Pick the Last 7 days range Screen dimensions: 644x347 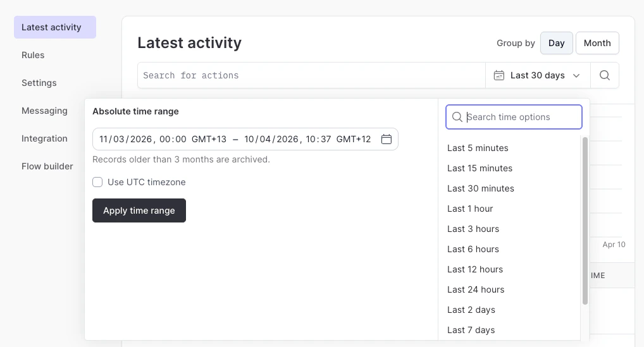(x=471, y=330)
